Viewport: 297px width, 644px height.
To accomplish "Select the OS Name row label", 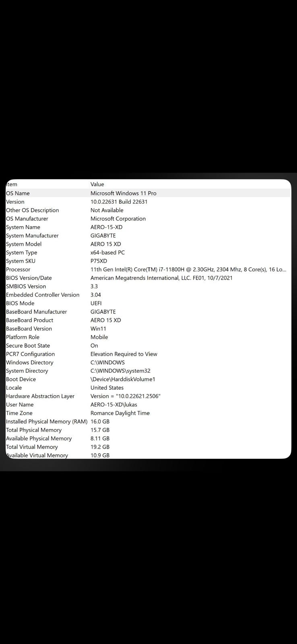I will click(x=18, y=193).
